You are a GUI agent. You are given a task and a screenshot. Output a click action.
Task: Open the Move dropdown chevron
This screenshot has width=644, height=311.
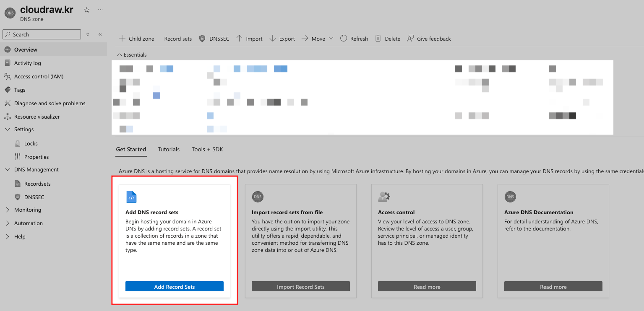[x=331, y=38]
